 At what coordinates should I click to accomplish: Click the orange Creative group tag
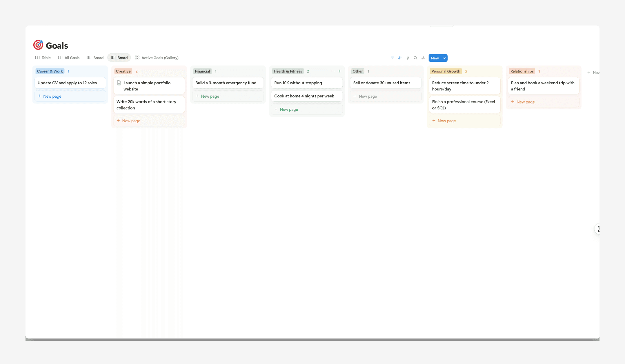[x=123, y=71]
